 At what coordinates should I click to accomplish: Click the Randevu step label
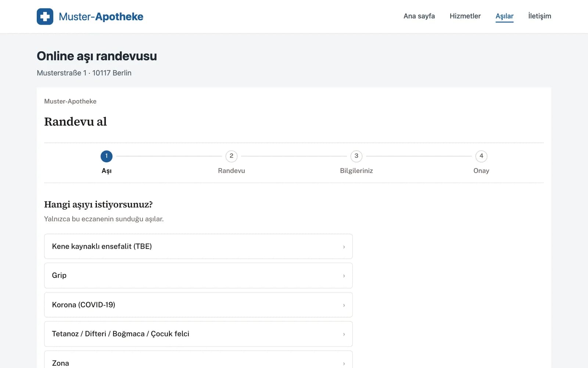point(232,171)
